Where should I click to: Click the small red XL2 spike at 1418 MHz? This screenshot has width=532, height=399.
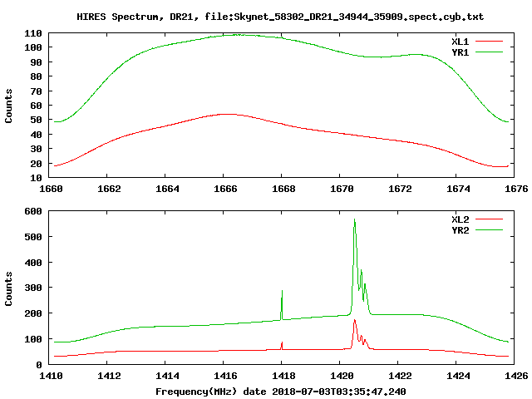(282, 345)
